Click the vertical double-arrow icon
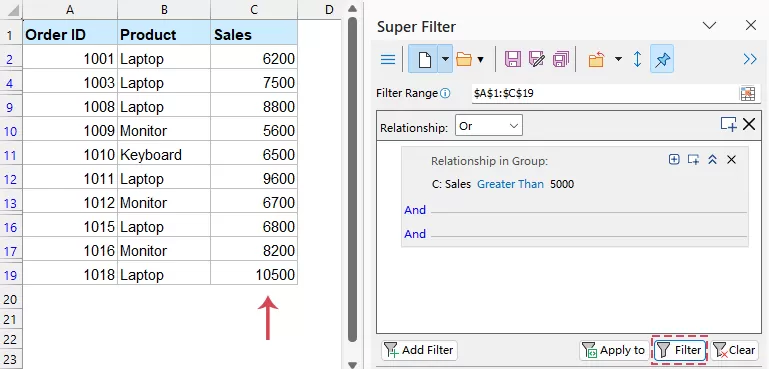The image size is (769, 369). coord(638,60)
